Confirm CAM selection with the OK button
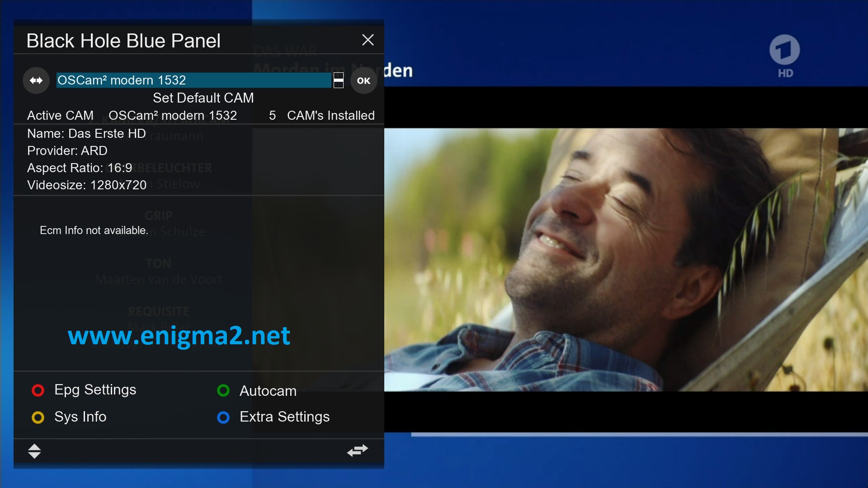This screenshot has height=488, width=868. coord(364,80)
